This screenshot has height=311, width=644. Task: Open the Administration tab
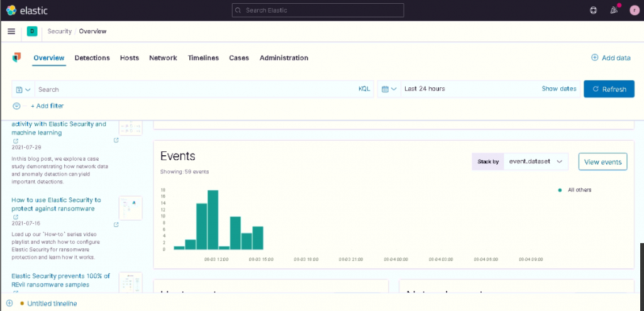284,58
